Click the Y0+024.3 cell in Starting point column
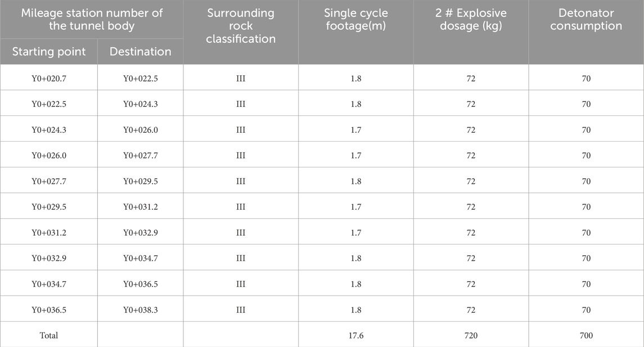644x347 pixels. [49, 130]
